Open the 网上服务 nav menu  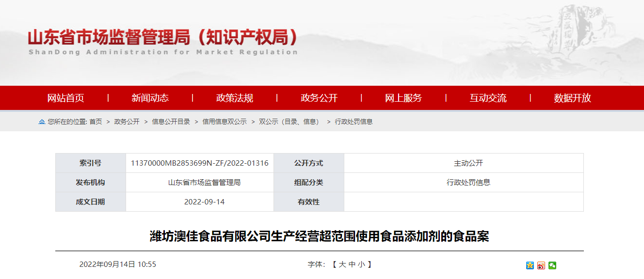point(403,98)
